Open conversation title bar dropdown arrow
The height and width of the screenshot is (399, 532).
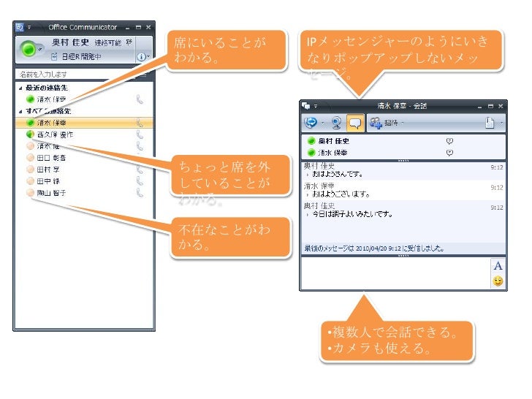point(316,106)
